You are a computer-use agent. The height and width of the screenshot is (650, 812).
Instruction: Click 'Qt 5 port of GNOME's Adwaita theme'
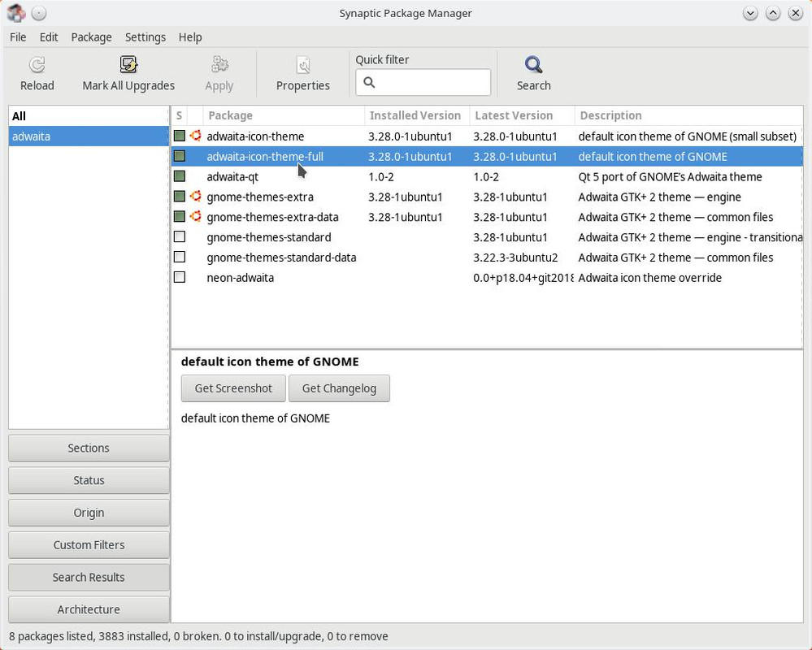click(x=670, y=176)
